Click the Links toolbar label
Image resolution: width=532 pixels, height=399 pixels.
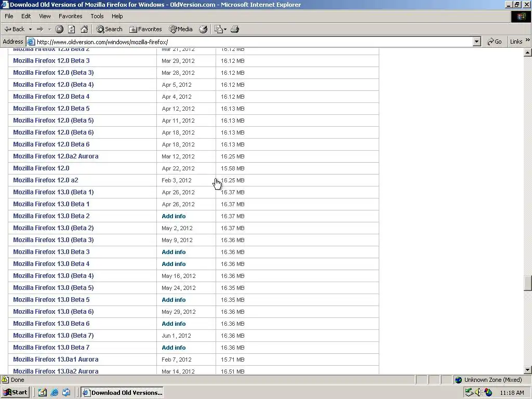pyautogui.click(x=516, y=42)
